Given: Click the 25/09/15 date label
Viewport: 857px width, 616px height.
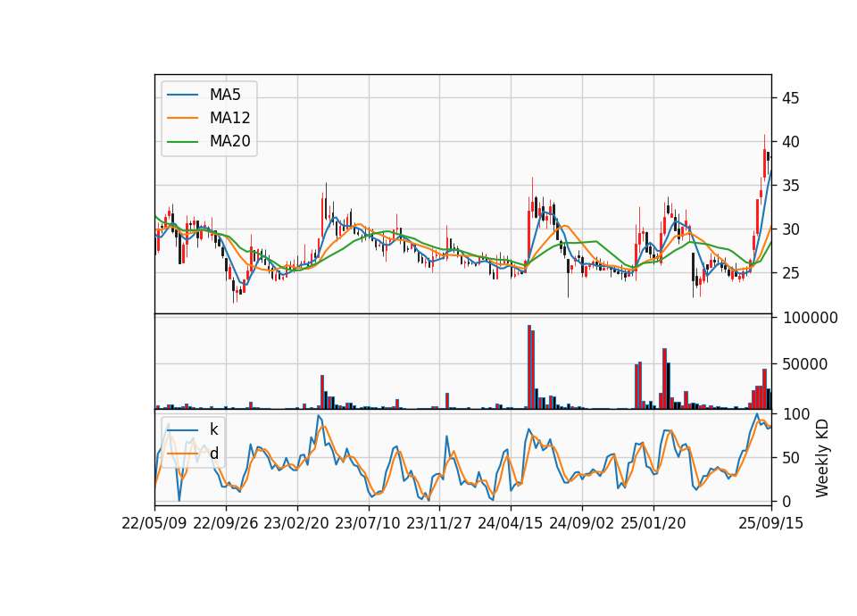Looking at the screenshot, I should pos(770,523).
